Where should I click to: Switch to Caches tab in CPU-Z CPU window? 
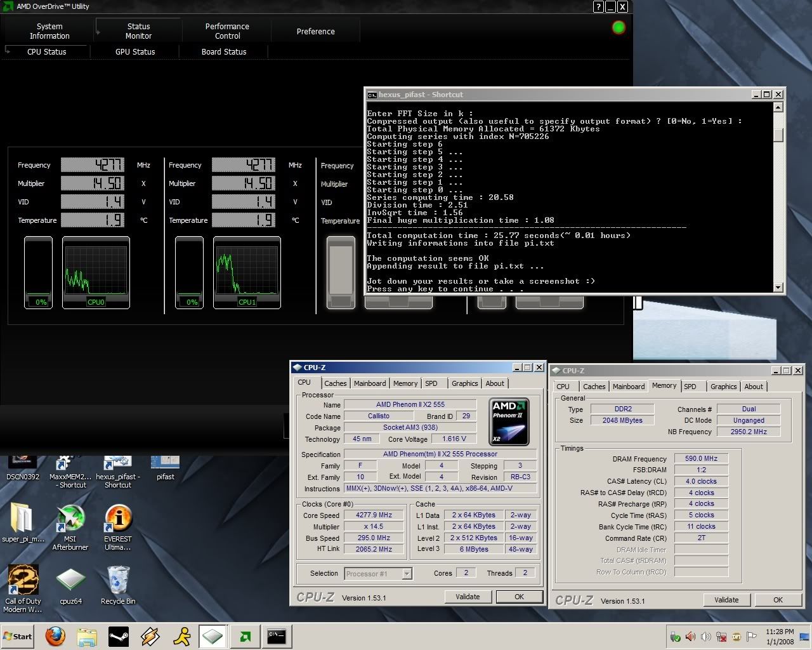(335, 383)
